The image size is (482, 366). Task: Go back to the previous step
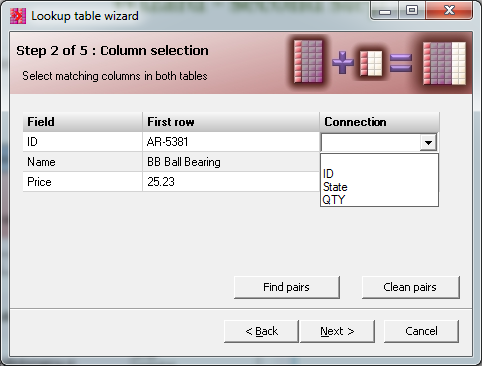[261, 331]
